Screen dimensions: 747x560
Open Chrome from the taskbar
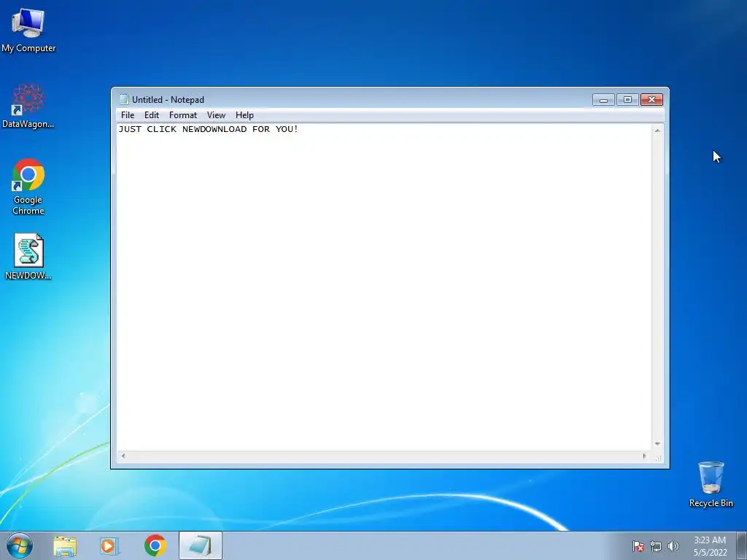155,545
